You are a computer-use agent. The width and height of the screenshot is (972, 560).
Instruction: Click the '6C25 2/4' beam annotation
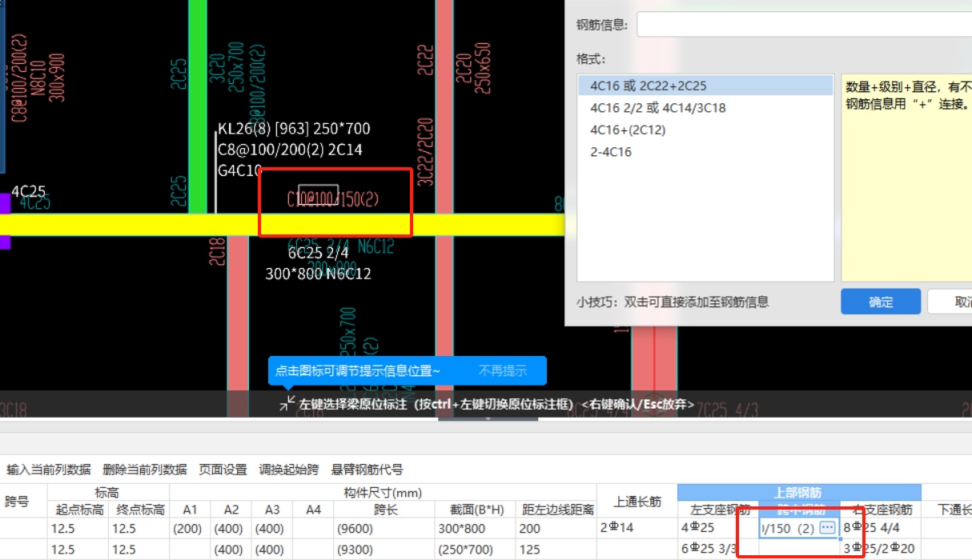click(319, 253)
